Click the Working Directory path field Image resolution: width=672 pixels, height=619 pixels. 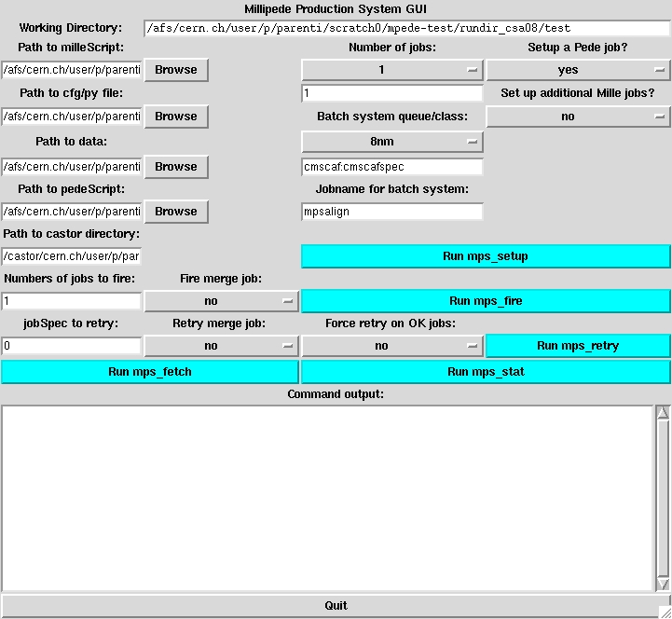pos(406,28)
